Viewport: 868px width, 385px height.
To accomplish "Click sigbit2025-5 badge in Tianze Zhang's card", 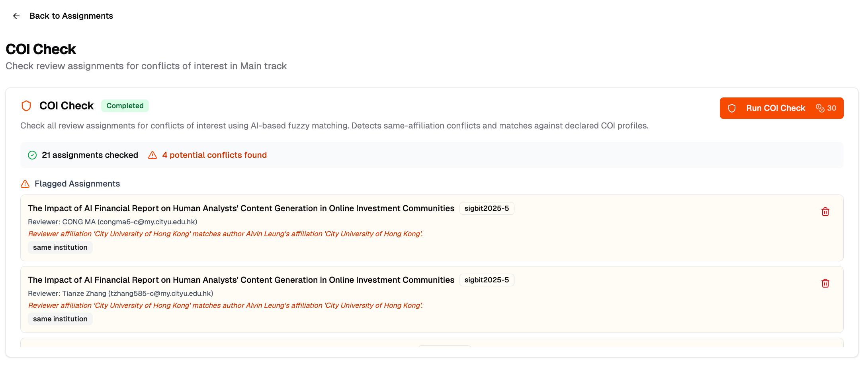I will pyautogui.click(x=487, y=280).
